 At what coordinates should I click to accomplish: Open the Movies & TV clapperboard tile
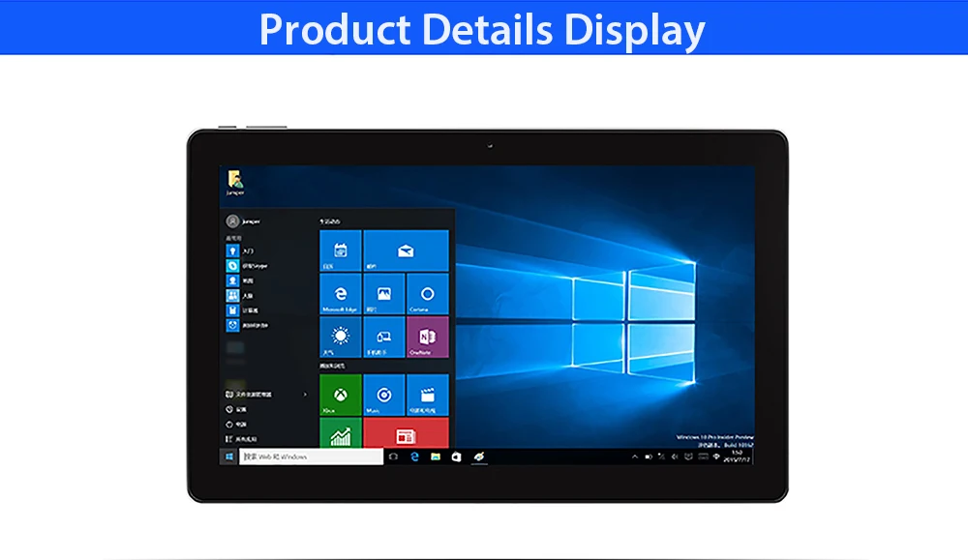coord(427,395)
